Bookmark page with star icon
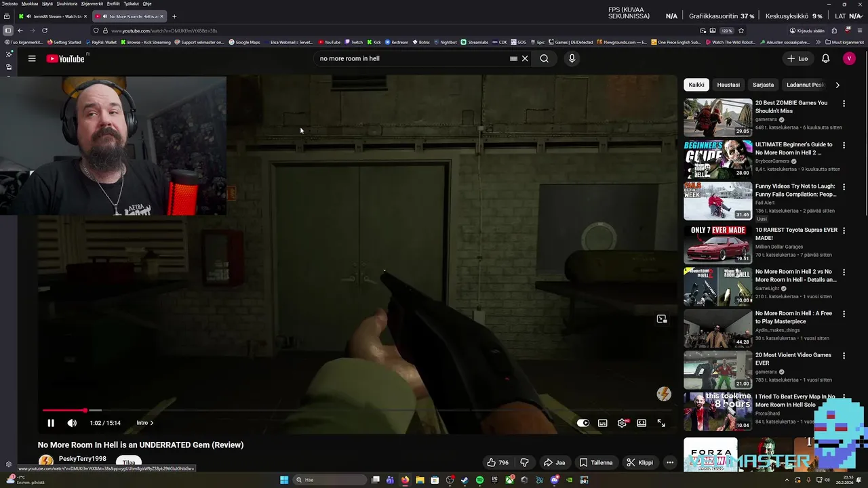 tap(741, 30)
